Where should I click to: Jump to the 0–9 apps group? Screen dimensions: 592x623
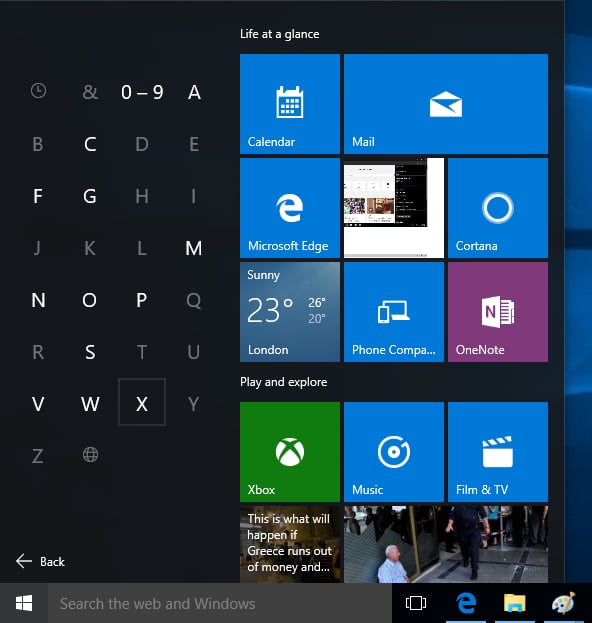tap(142, 92)
